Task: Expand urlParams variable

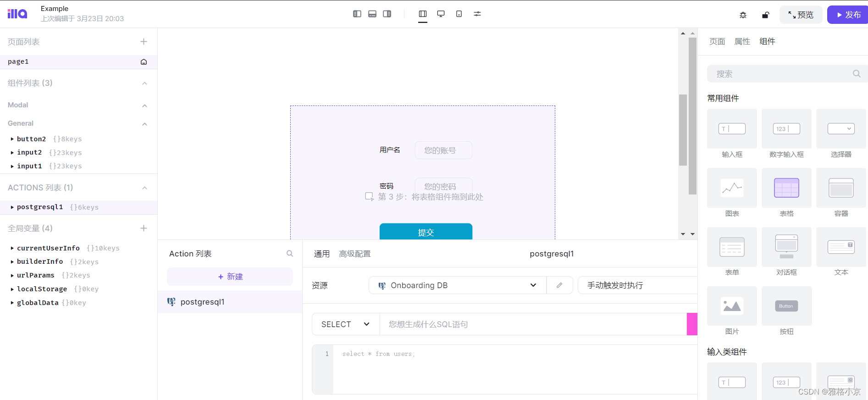Action: click(12, 275)
